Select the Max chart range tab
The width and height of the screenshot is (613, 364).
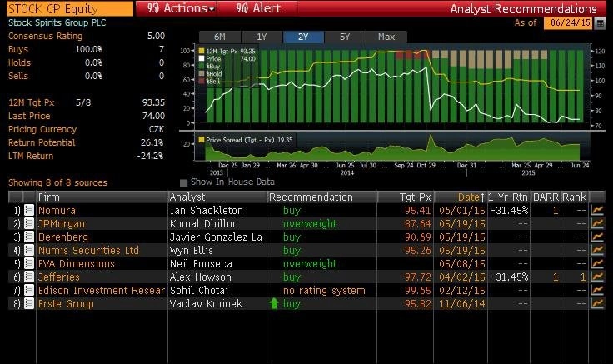click(386, 37)
